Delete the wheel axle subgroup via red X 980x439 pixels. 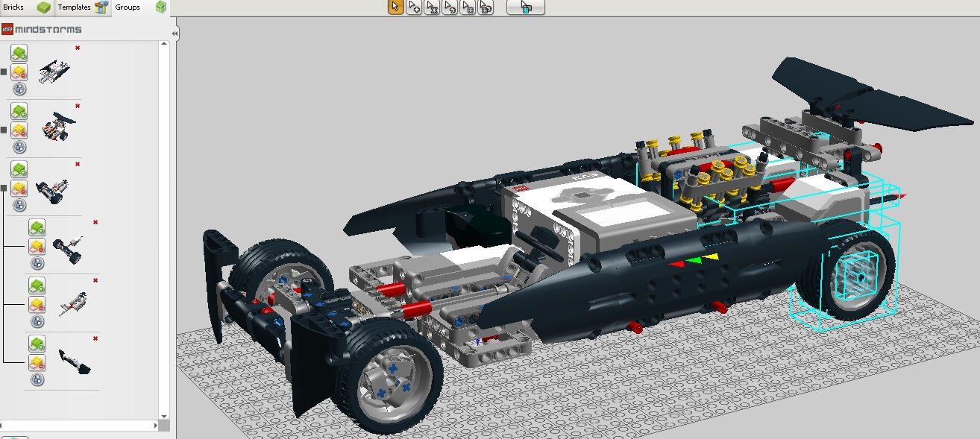[95, 222]
